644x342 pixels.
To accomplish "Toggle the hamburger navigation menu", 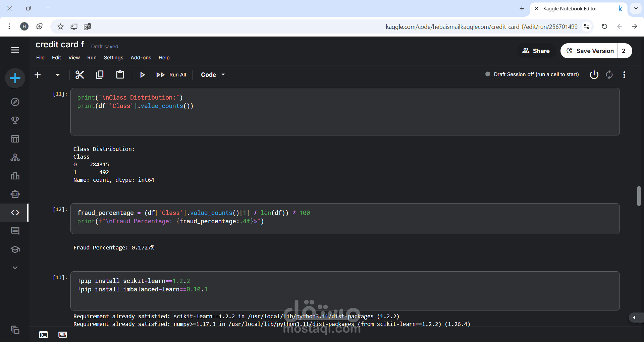I will tap(15, 50).
